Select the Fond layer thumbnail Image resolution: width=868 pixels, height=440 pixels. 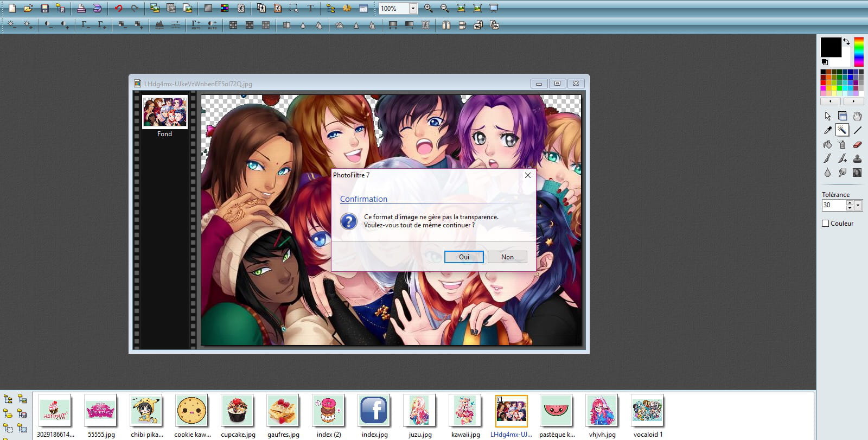tap(165, 112)
